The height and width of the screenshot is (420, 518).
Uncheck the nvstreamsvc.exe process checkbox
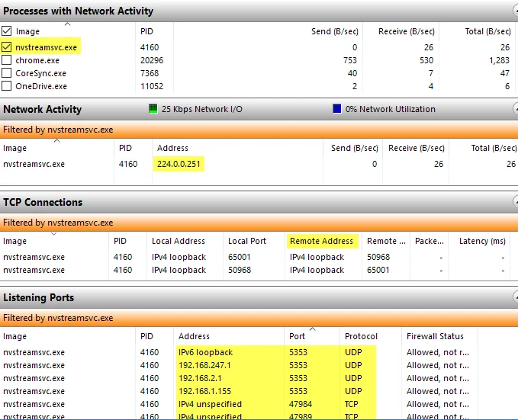(7, 47)
